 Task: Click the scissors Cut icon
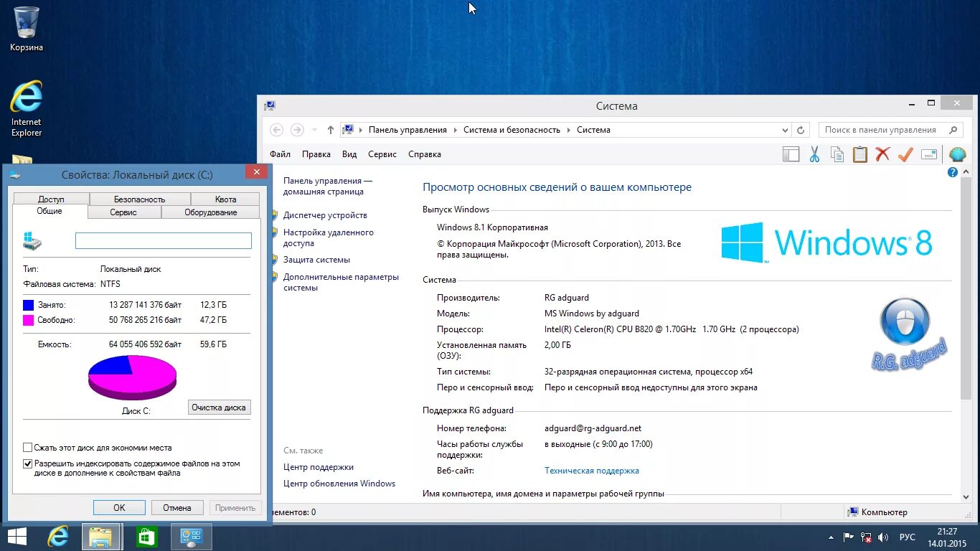pos(814,154)
